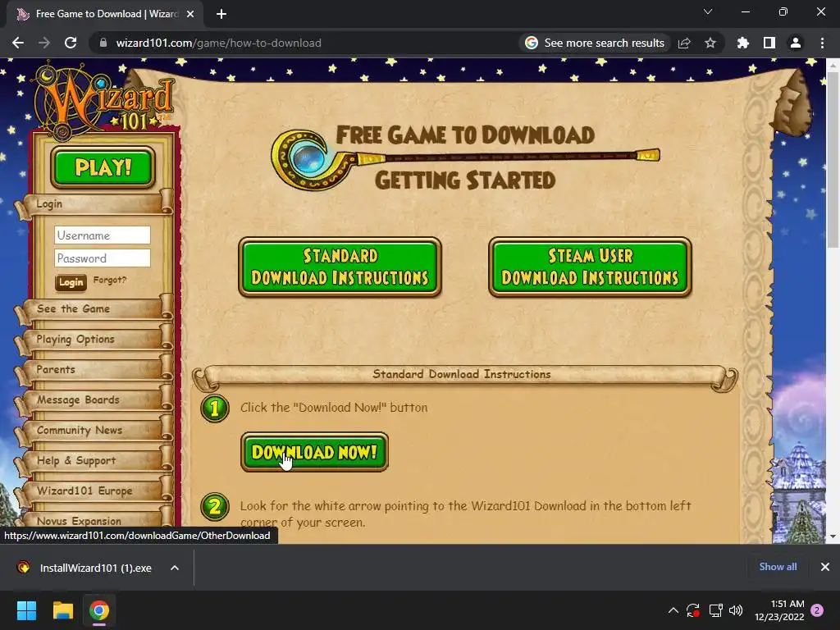The height and width of the screenshot is (630, 840).
Task: Click the Chrome taskbar icon
Action: point(99,610)
